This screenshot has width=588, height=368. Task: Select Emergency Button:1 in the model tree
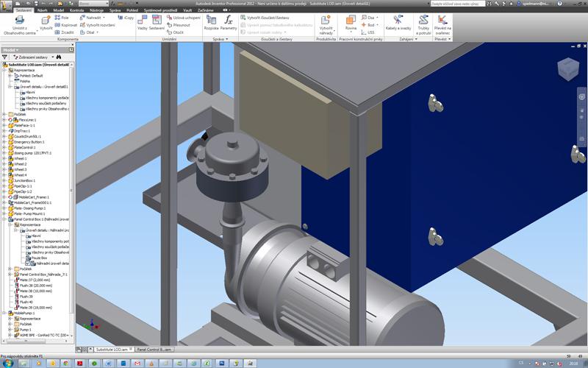pyautogui.click(x=29, y=141)
